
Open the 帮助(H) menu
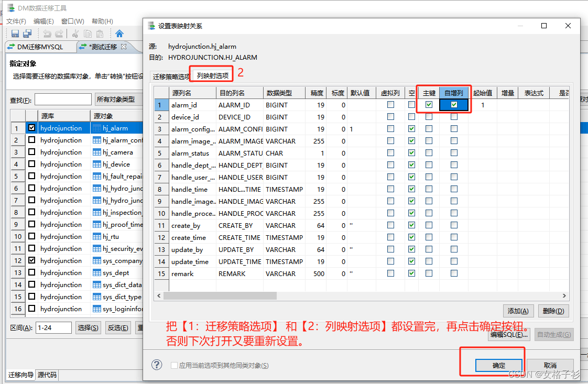102,21
